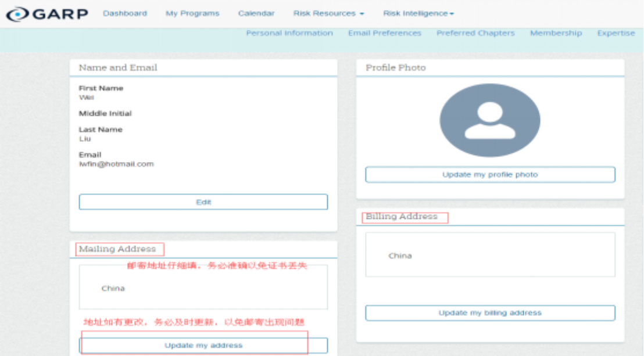Click the Name and Email heading
This screenshot has height=356, width=644.
click(118, 68)
